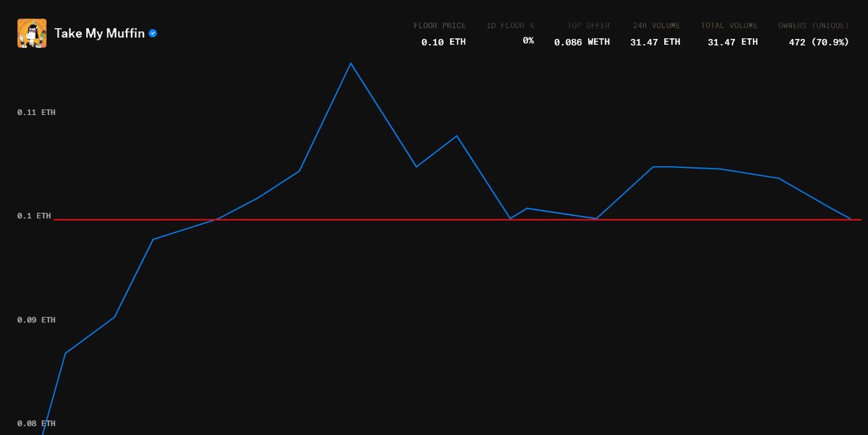
Task: Select the Total Volume stat label
Action: (729, 26)
